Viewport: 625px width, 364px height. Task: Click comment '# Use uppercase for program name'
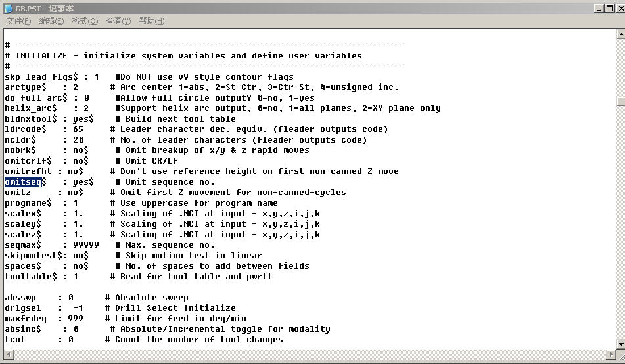pyautogui.click(x=194, y=203)
